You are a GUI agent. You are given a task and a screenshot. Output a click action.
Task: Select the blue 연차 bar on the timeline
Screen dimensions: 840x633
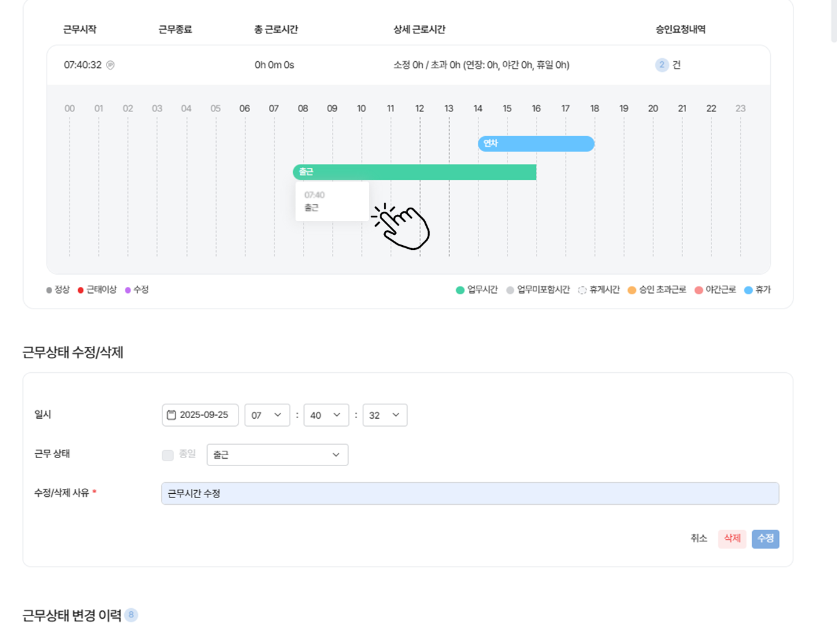coord(536,144)
